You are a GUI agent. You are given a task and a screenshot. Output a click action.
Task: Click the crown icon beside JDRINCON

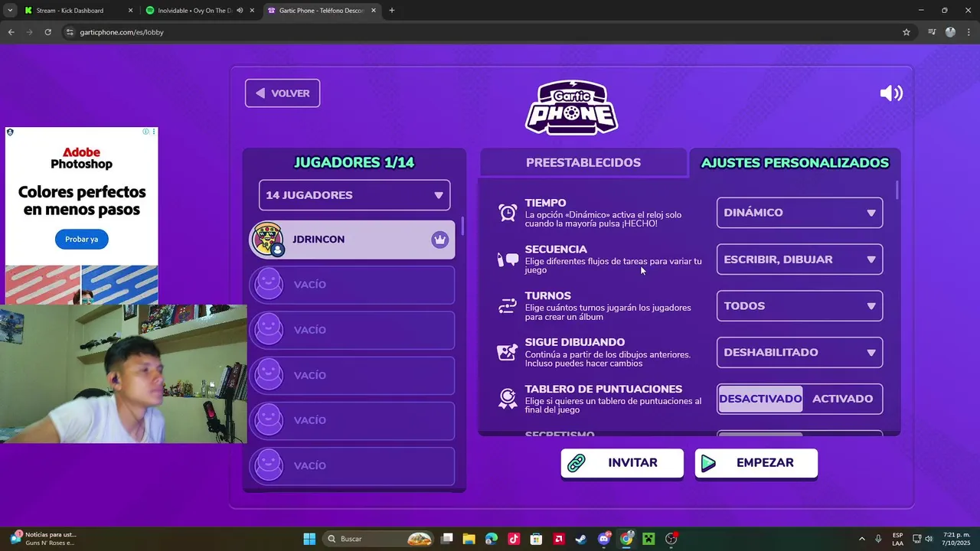[x=439, y=240]
